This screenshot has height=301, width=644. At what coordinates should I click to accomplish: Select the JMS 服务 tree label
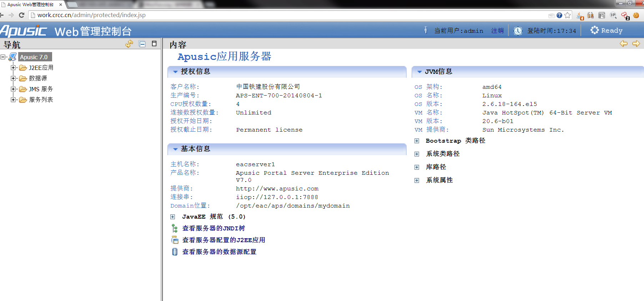point(41,89)
